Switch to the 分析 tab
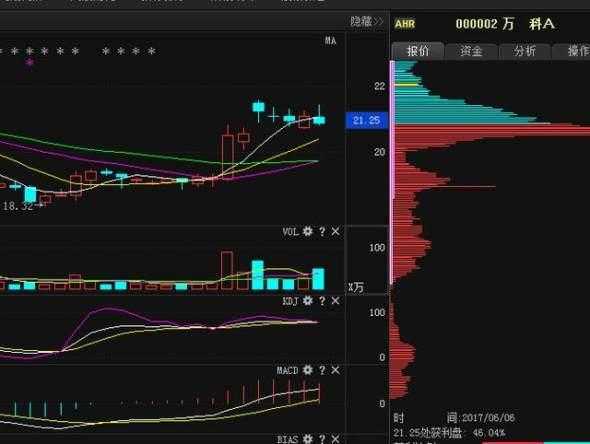 [x=525, y=51]
